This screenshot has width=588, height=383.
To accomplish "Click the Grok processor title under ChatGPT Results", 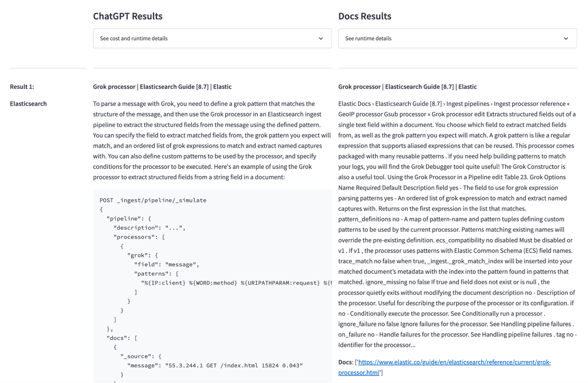I will pos(162,86).
